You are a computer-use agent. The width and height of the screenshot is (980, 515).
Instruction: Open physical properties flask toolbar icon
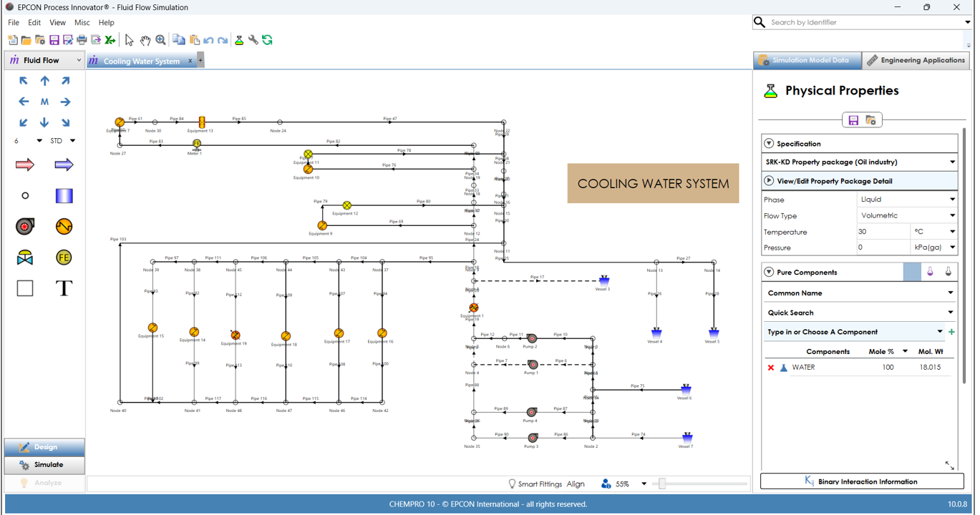239,40
